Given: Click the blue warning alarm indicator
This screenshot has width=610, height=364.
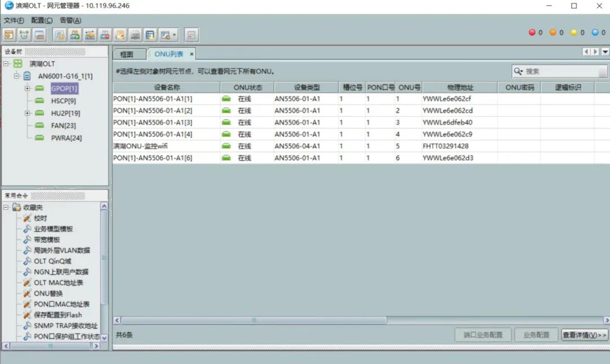Looking at the screenshot, I should tap(595, 32).
